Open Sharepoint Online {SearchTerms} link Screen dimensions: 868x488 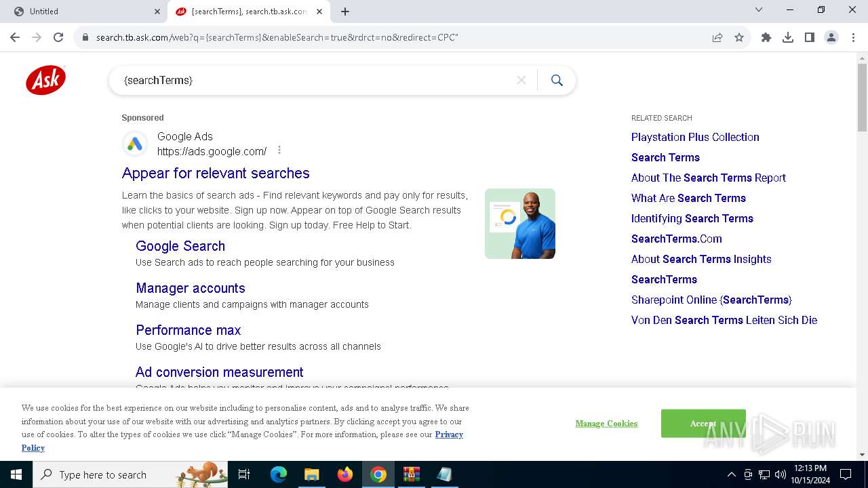pos(711,300)
